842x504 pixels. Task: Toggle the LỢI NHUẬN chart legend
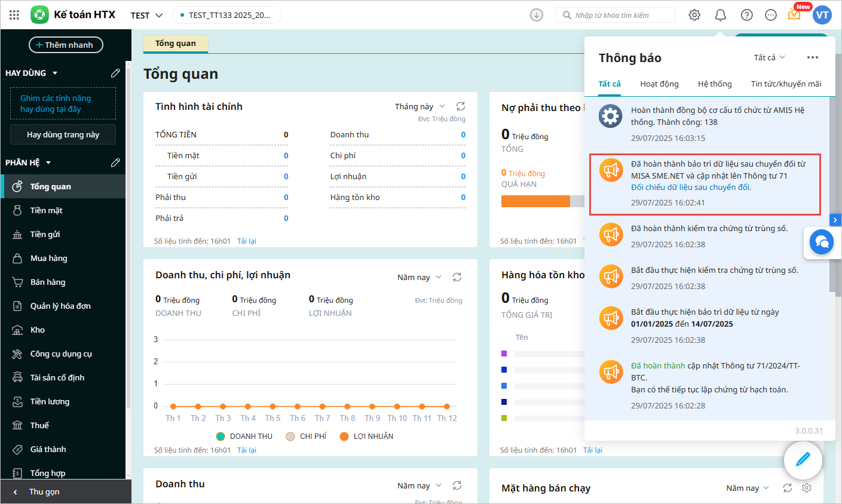pyautogui.click(x=366, y=437)
